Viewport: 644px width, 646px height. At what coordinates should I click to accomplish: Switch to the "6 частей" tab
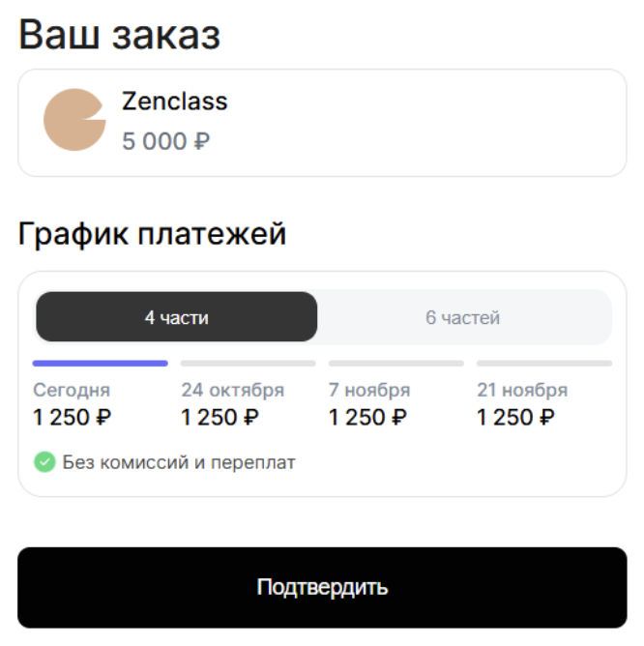point(463,317)
